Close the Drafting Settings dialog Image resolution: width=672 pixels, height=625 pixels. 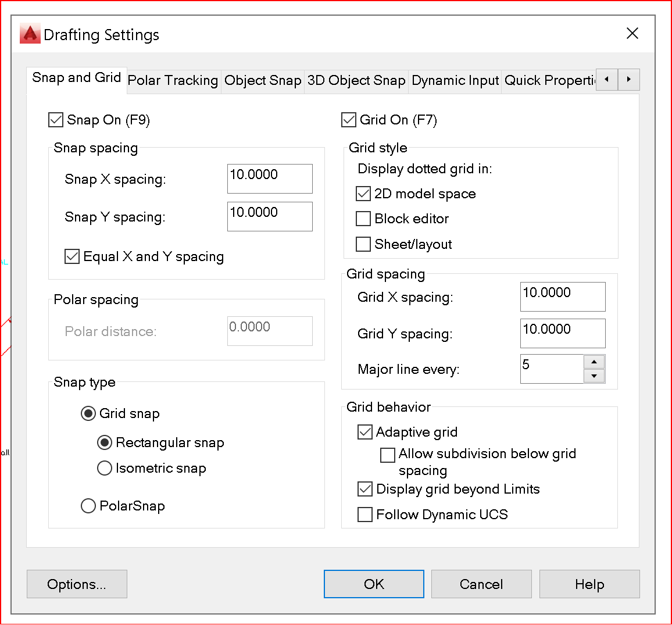pyautogui.click(x=632, y=34)
